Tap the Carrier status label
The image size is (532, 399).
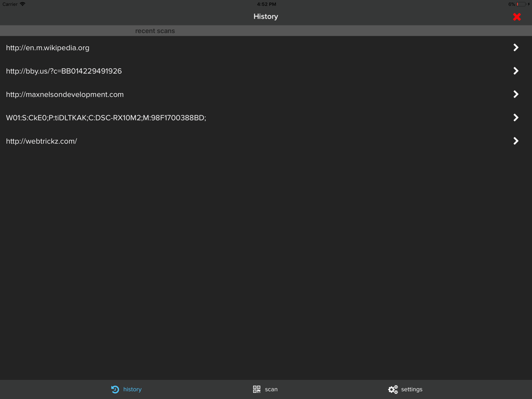click(x=10, y=4)
